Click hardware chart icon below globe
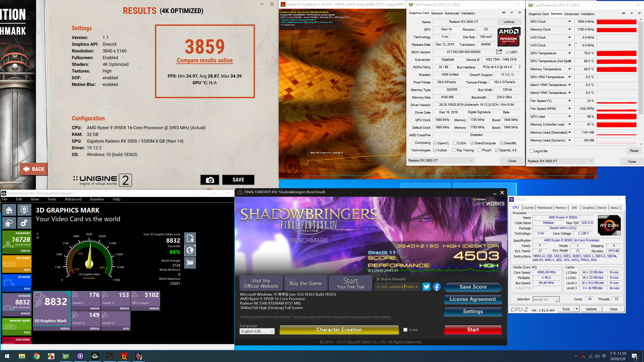This screenshot has width=644, height=362. coord(190,263)
